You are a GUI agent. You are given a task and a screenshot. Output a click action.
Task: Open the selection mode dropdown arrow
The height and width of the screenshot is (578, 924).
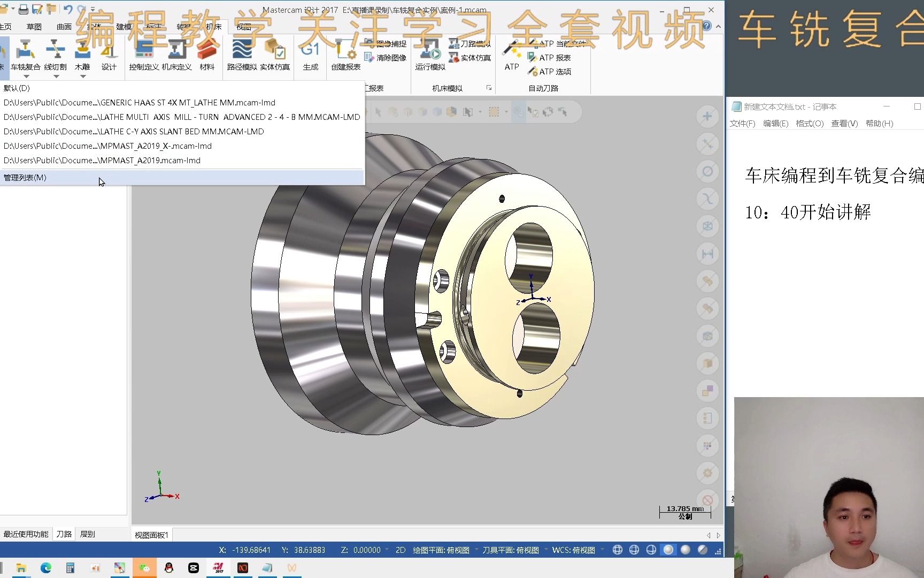(480, 112)
